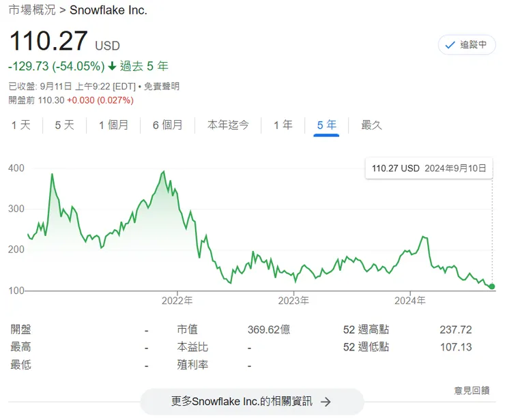Click the 最高 label
The height and width of the screenshot is (420, 505).
(21, 347)
